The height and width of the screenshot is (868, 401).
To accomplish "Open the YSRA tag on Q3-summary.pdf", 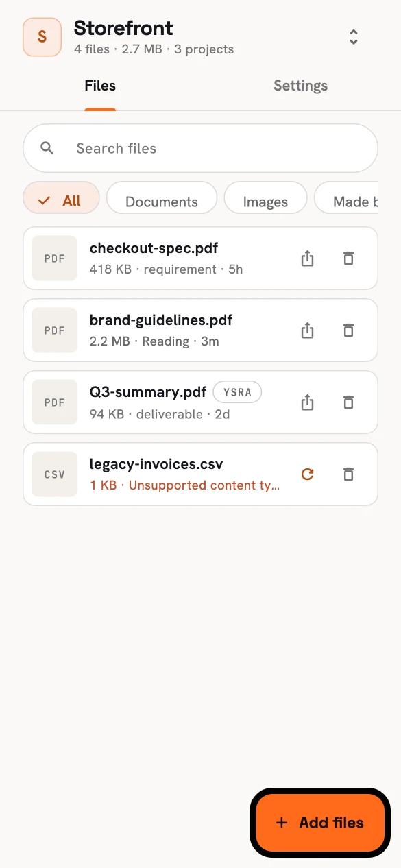I will point(237,393).
